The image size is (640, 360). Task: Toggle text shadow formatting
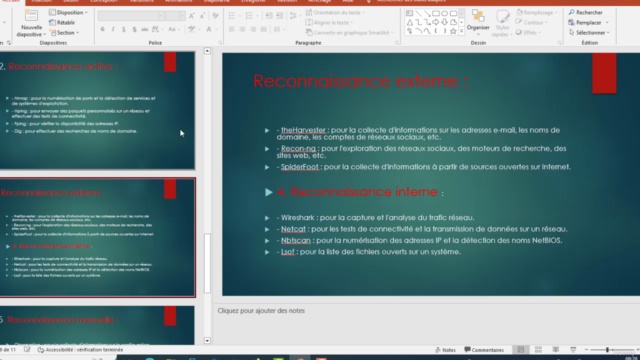(x=134, y=29)
